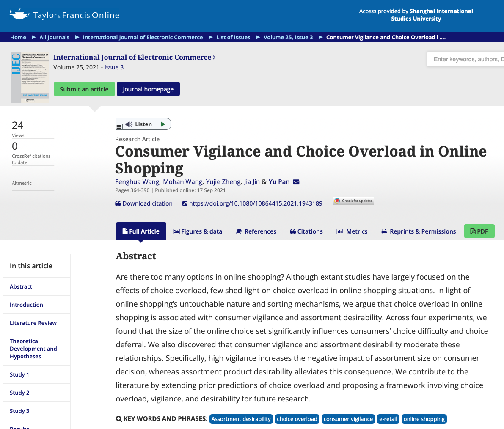504x429 pixels.
Task: Expand the International Journal of Electronic Commerce title chevron
Action: 214,57
